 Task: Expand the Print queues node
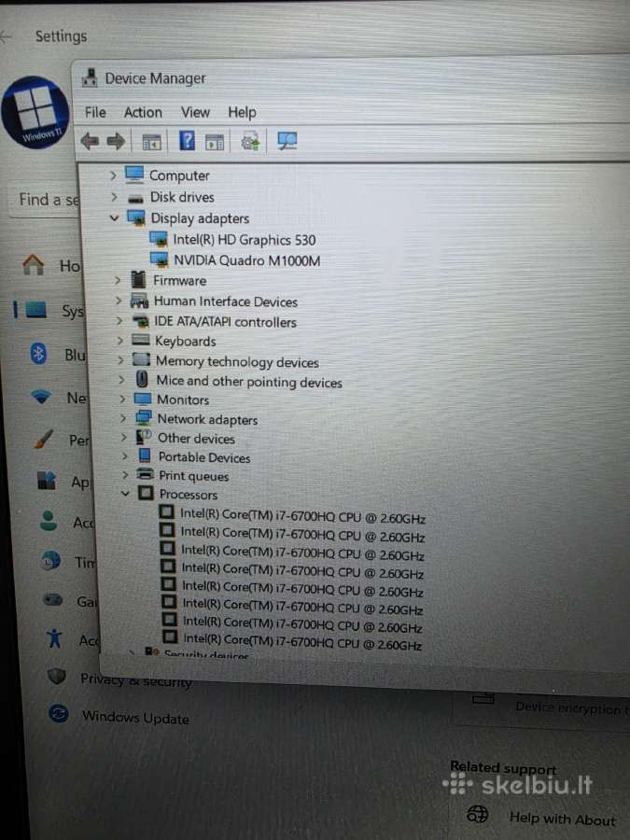(x=125, y=475)
